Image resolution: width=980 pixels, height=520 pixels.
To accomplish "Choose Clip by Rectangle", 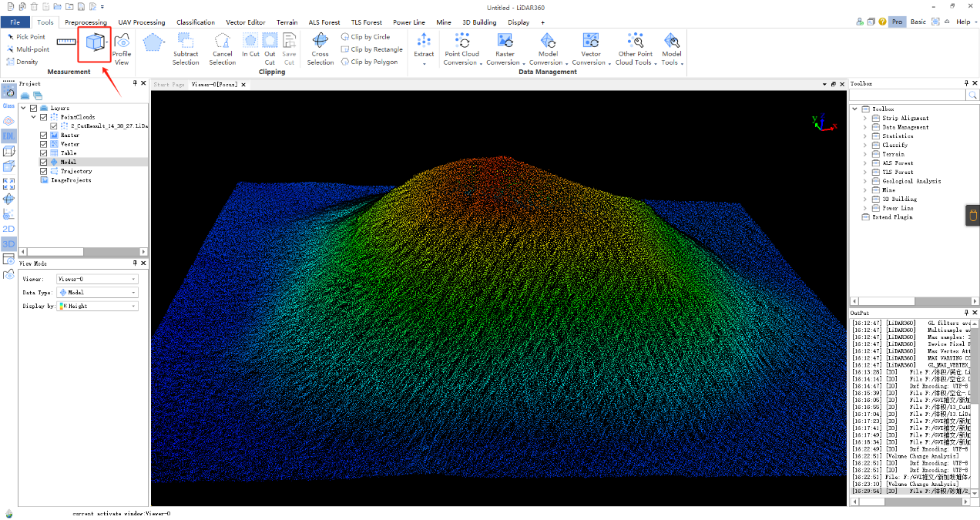I will [x=371, y=49].
